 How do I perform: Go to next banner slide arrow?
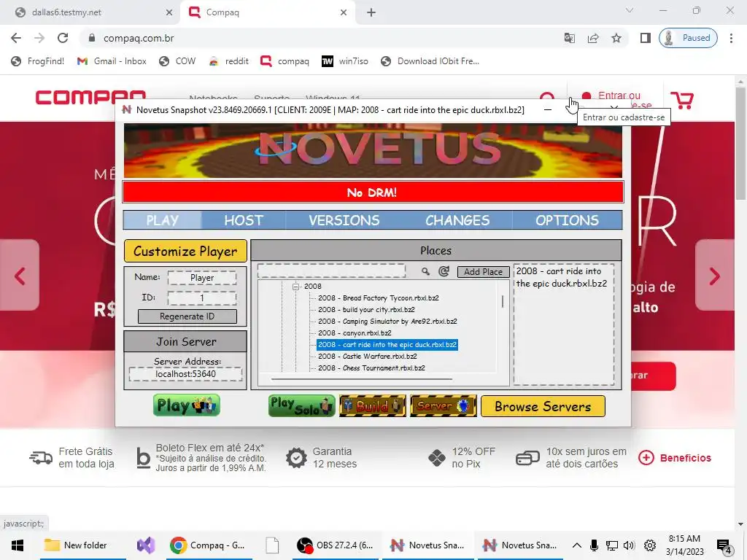click(715, 276)
